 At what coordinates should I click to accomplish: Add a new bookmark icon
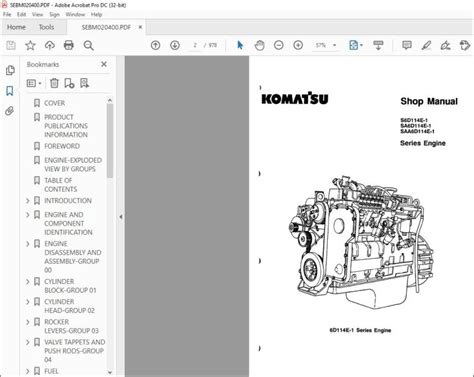(69, 83)
